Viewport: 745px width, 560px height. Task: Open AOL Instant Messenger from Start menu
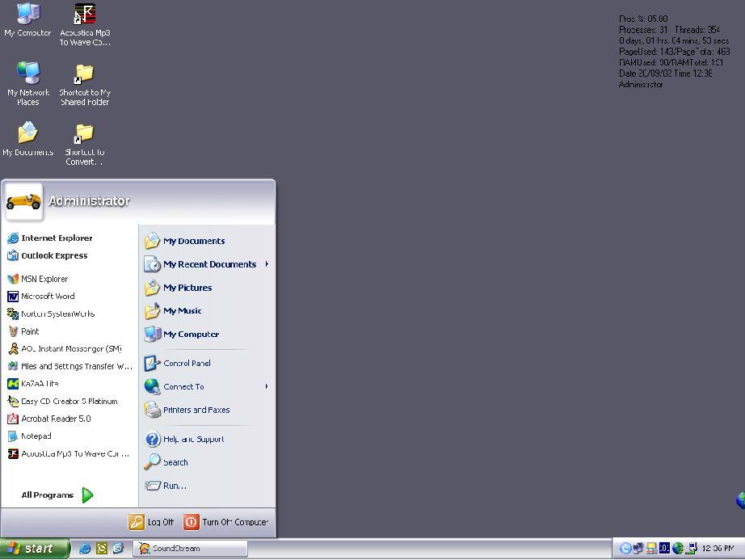coord(70,349)
